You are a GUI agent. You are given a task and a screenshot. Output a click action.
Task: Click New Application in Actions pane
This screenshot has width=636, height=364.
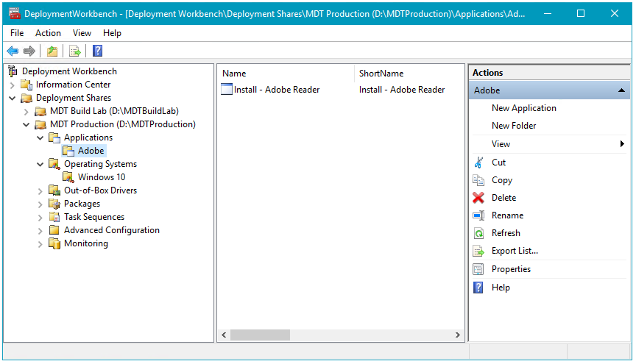523,108
